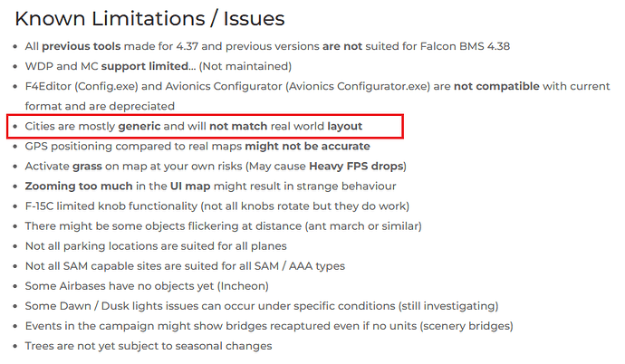Click the bold word "grass"

pyautogui.click(x=87, y=166)
